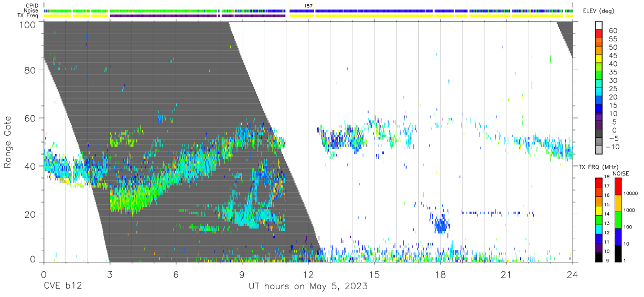
Task: Pick the black bottom block on NOISE bar
Action: pos(618,252)
